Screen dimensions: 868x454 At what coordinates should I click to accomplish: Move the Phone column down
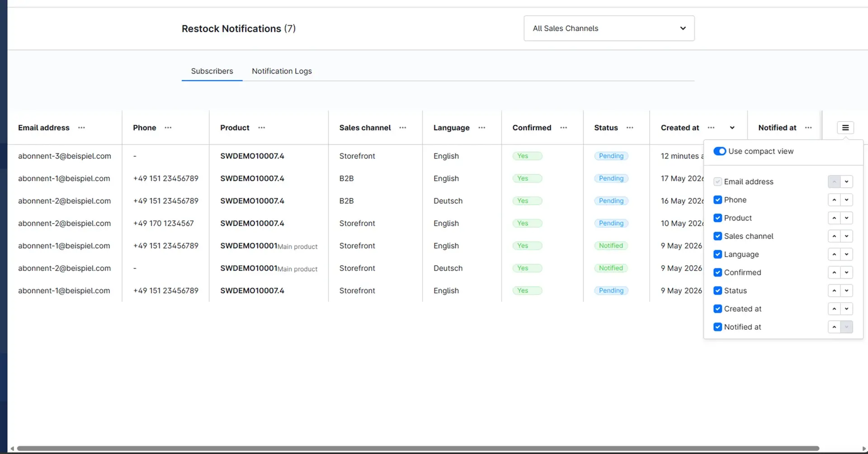(847, 200)
